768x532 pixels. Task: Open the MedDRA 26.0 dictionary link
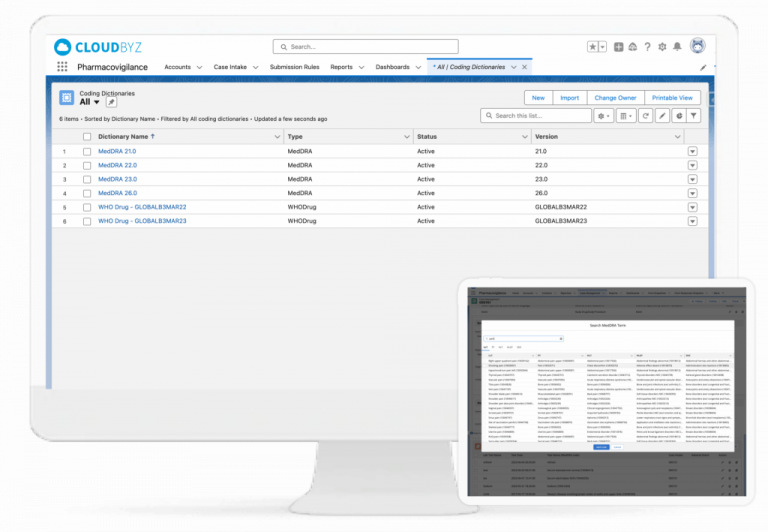(x=118, y=193)
